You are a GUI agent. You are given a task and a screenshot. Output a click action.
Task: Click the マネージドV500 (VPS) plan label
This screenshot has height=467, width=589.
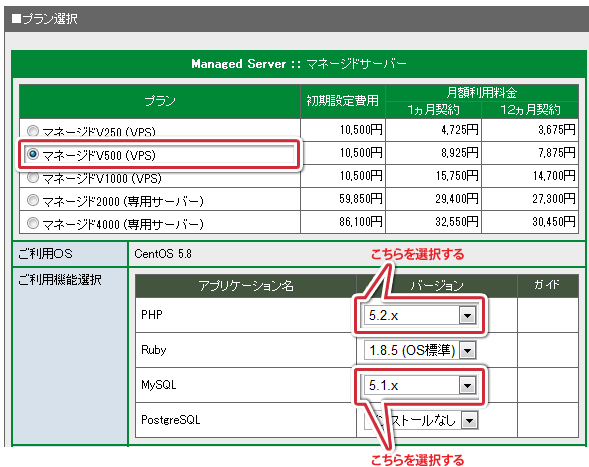tap(99, 155)
